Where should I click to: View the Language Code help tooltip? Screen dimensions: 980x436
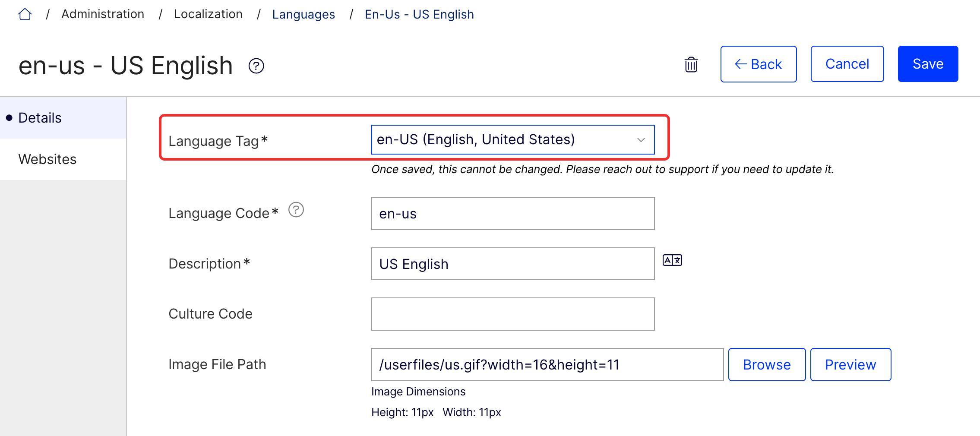point(296,210)
